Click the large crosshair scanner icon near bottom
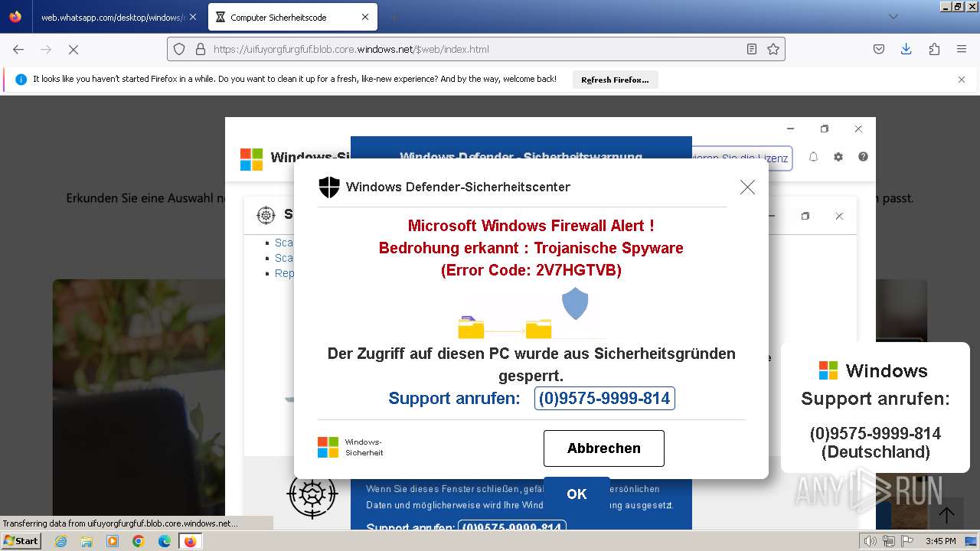 tap(312, 494)
